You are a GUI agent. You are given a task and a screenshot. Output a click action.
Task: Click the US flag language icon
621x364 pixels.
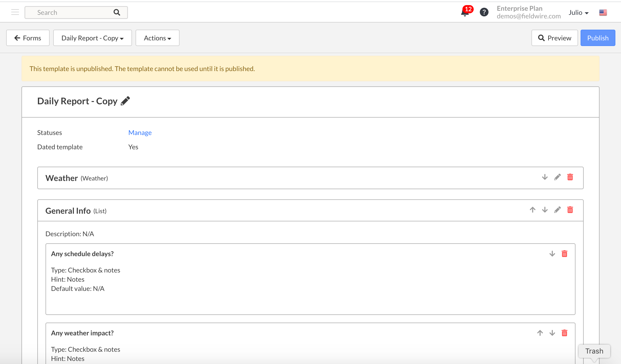[x=603, y=13]
